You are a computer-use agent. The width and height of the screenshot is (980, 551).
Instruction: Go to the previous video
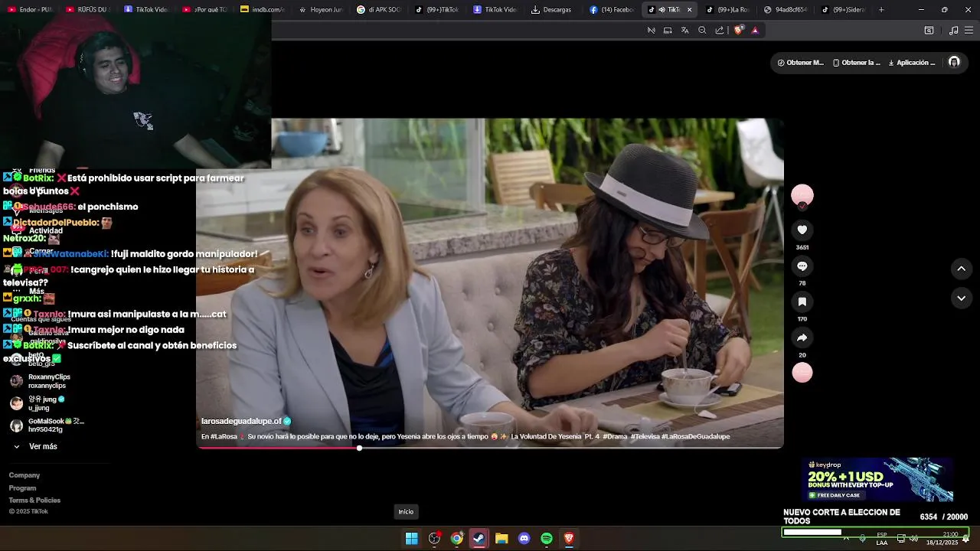[961, 269]
